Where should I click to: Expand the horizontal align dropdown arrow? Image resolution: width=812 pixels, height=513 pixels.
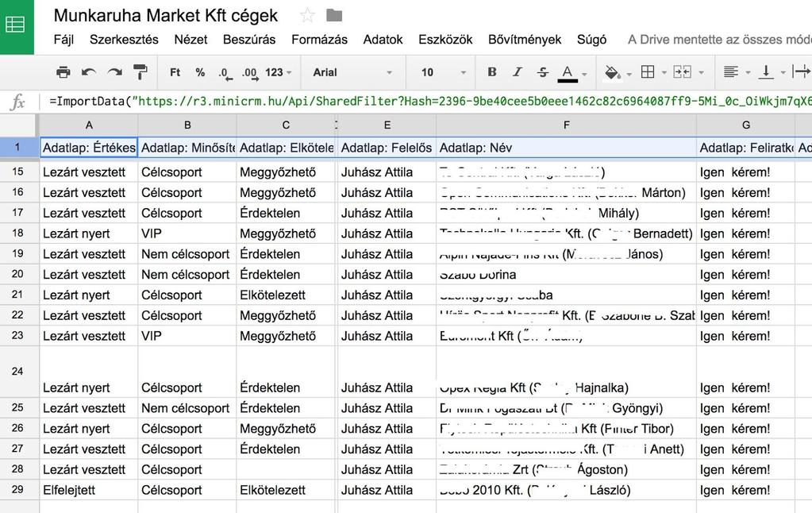(x=748, y=73)
